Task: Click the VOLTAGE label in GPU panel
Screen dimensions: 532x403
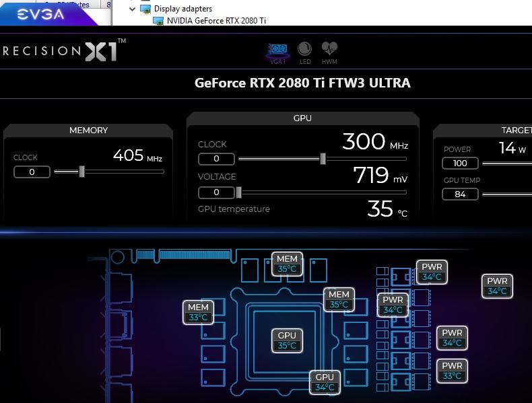Action: point(217,176)
